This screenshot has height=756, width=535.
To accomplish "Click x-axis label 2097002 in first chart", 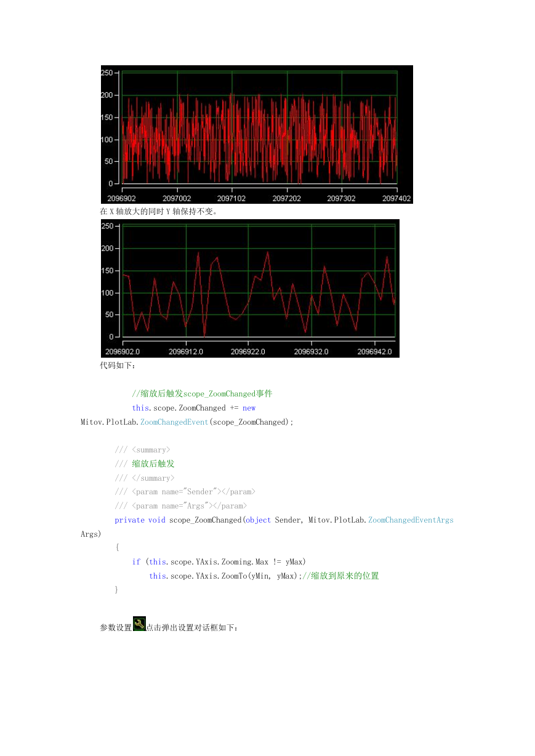I will (177, 198).
